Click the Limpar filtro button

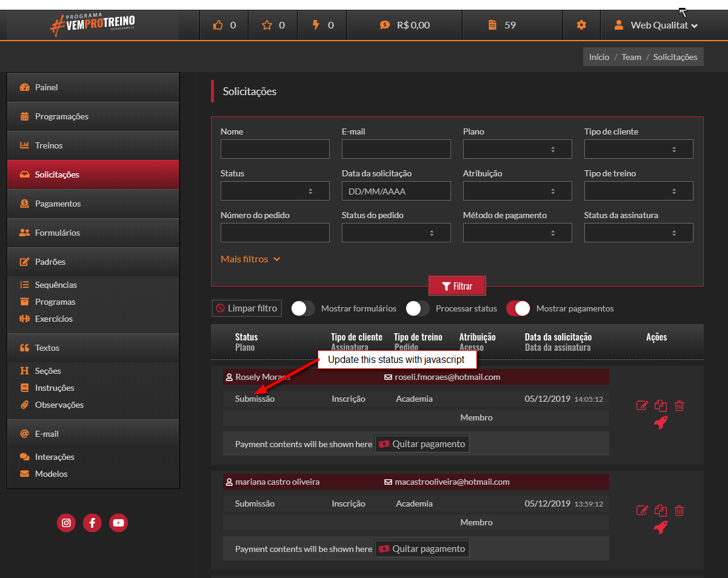point(247,308)
